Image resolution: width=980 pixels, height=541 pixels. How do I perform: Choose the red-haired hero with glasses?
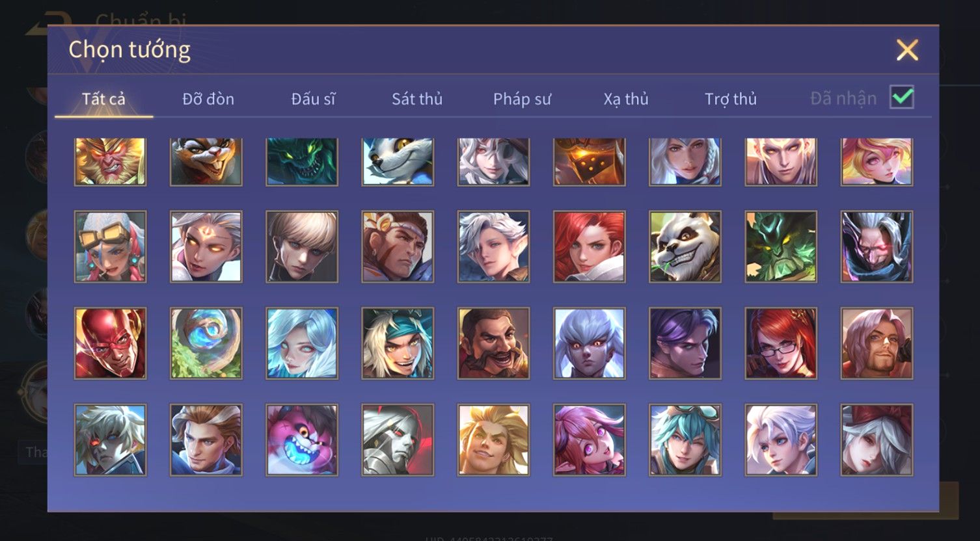pos(781,343)
